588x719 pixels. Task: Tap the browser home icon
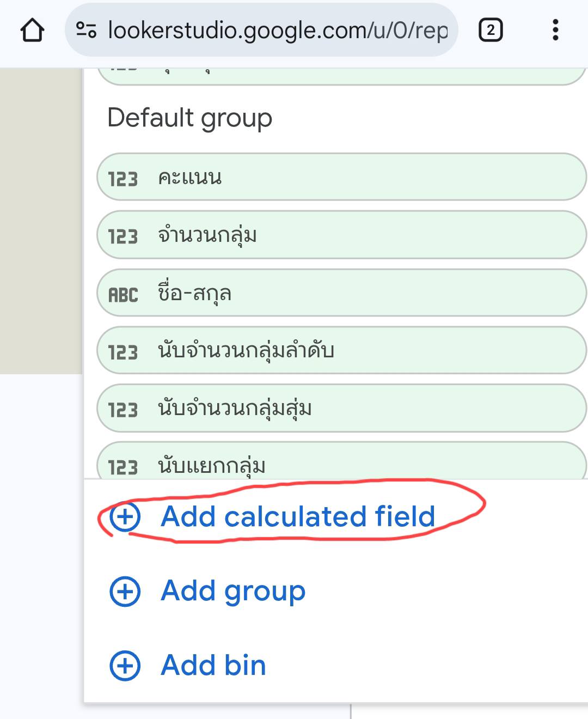[32, 30]
